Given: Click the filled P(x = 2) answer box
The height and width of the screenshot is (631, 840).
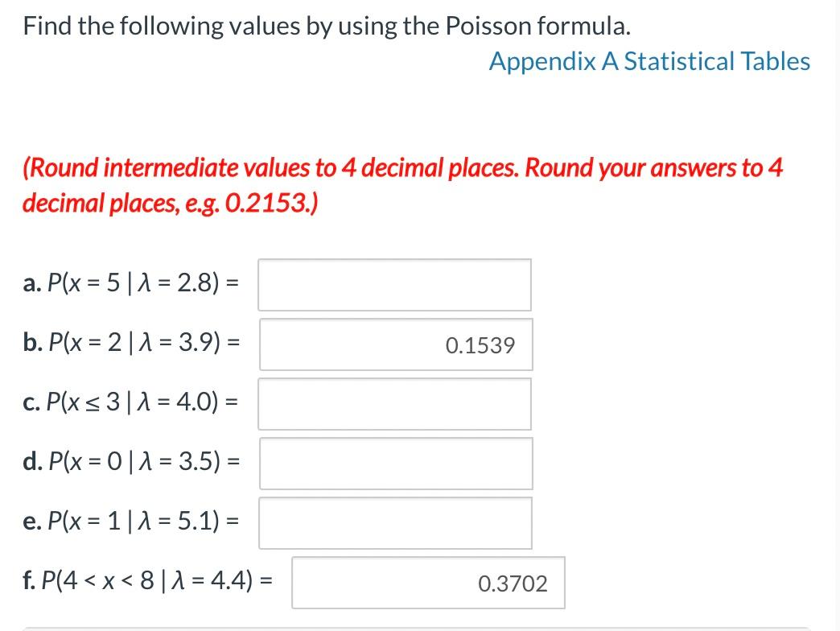Looking at the screenshot, I should coord(394,344).
